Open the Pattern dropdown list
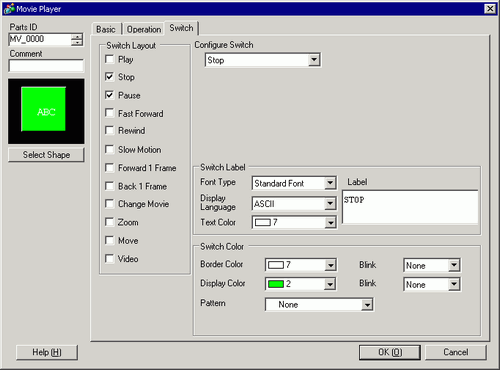 (319, 304)
